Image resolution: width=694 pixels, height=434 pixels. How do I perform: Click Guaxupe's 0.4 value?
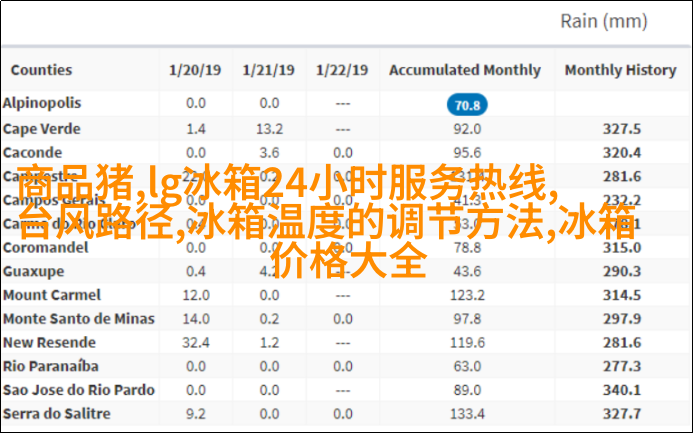click(x=196, y=271)
